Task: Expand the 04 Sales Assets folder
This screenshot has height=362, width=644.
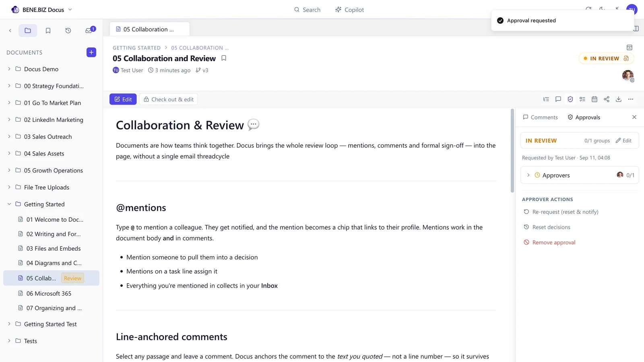Action: point(9,154)
